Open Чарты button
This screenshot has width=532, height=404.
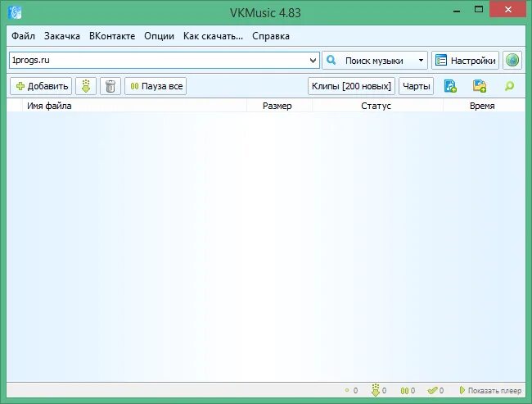(x=417, y=86)
